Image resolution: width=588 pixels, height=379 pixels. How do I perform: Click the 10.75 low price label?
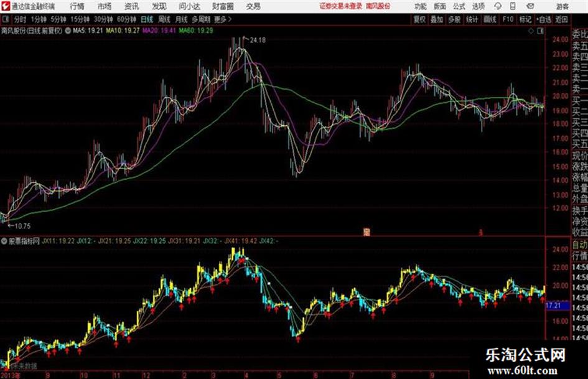coord(22,226)
